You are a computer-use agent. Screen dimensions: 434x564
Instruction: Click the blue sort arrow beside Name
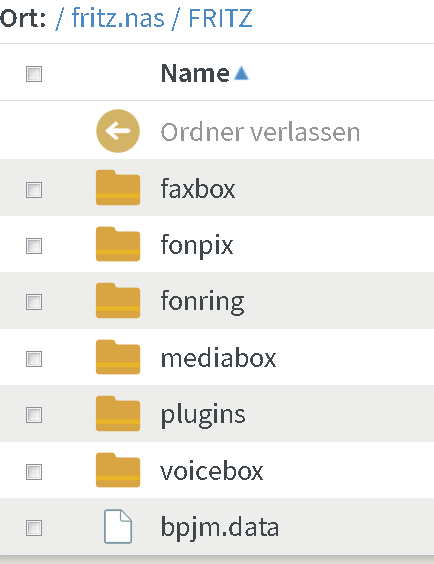click(241, 73)
